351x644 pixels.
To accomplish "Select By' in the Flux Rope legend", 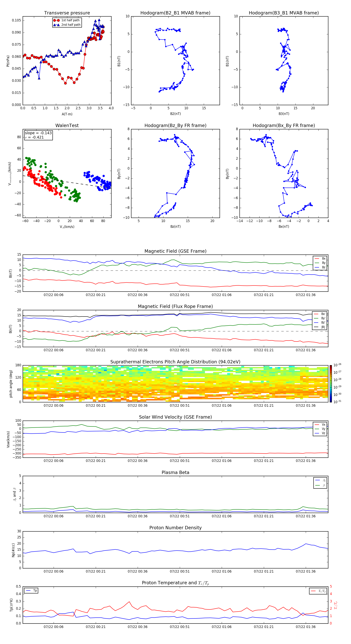I will tap(320, 318).
